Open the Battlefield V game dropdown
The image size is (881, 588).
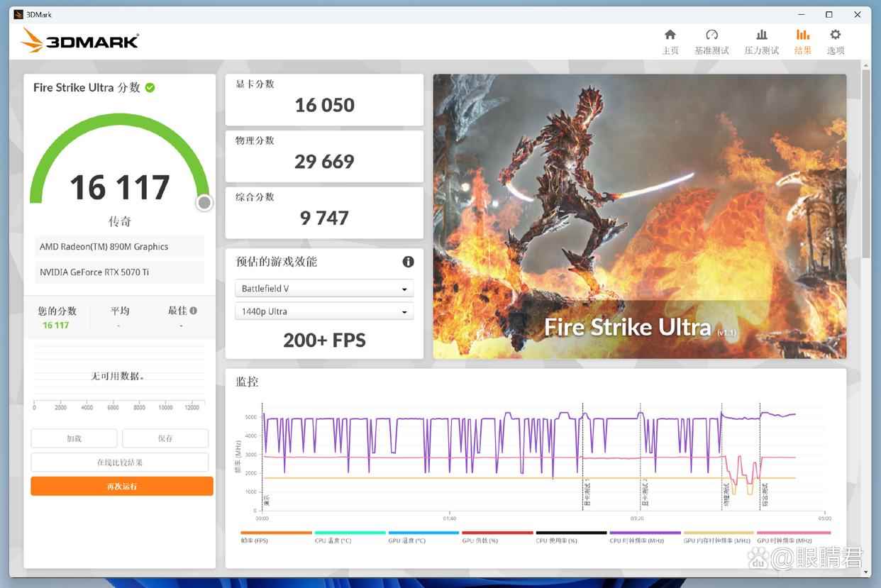click(324, 289)
